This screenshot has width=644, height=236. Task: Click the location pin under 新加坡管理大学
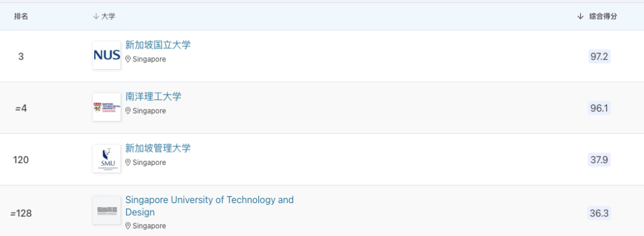128,163
